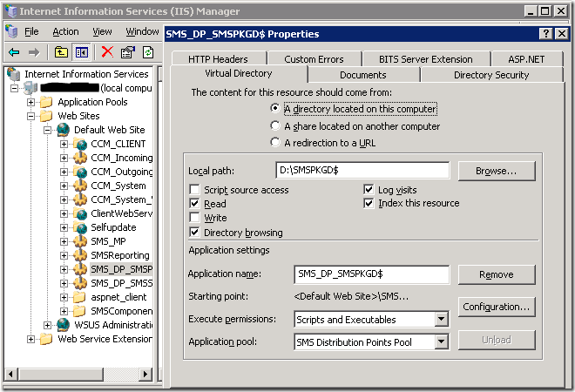Toggle the Show/Hide Console Tree icon

81,52
